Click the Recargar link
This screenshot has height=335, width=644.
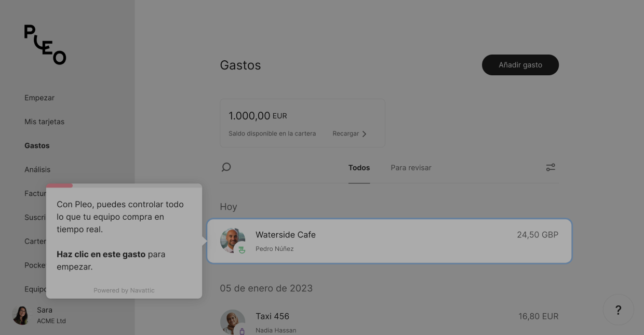click(346, 133)
